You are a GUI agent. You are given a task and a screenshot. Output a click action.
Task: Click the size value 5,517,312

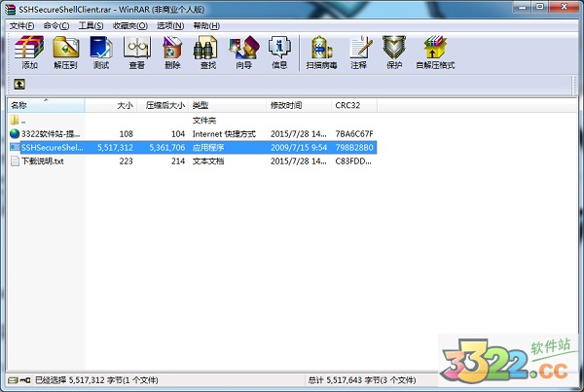[x=115, y=148]
